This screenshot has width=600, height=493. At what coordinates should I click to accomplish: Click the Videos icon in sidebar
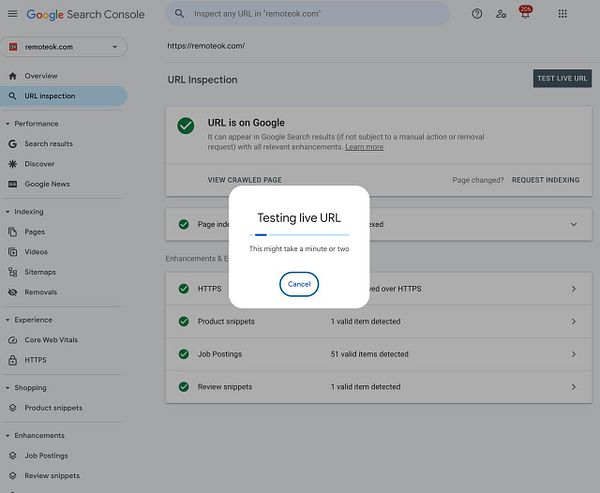(x=13, y=252)
